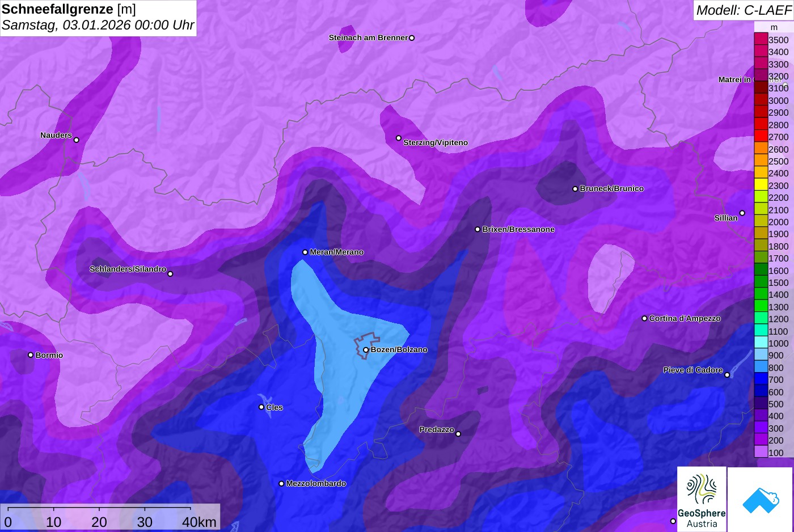This screenshot has height=532, width=794.
Task: Click the "1200" legend value
Action: [x=778, y=319]
